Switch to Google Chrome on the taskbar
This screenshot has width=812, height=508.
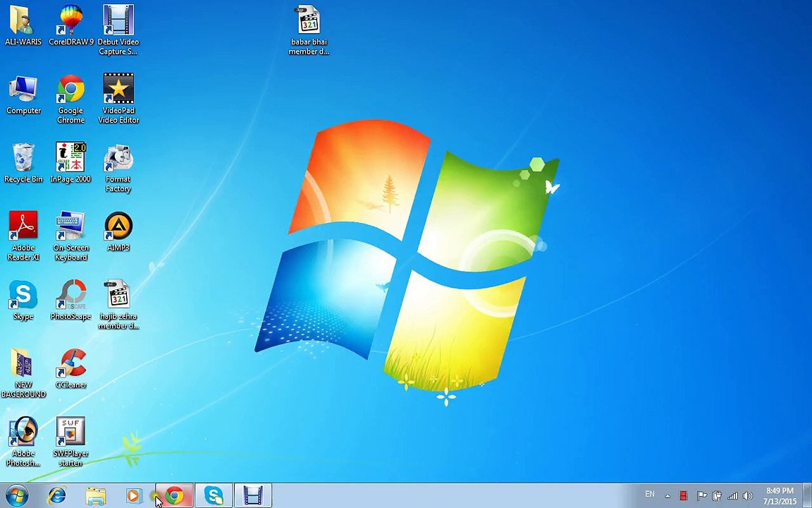click(175, 496)
